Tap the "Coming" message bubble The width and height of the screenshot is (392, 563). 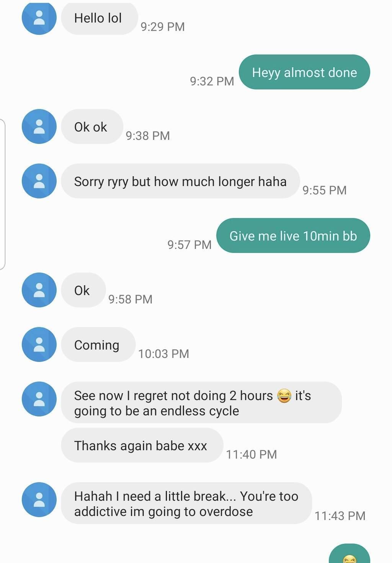98,345
